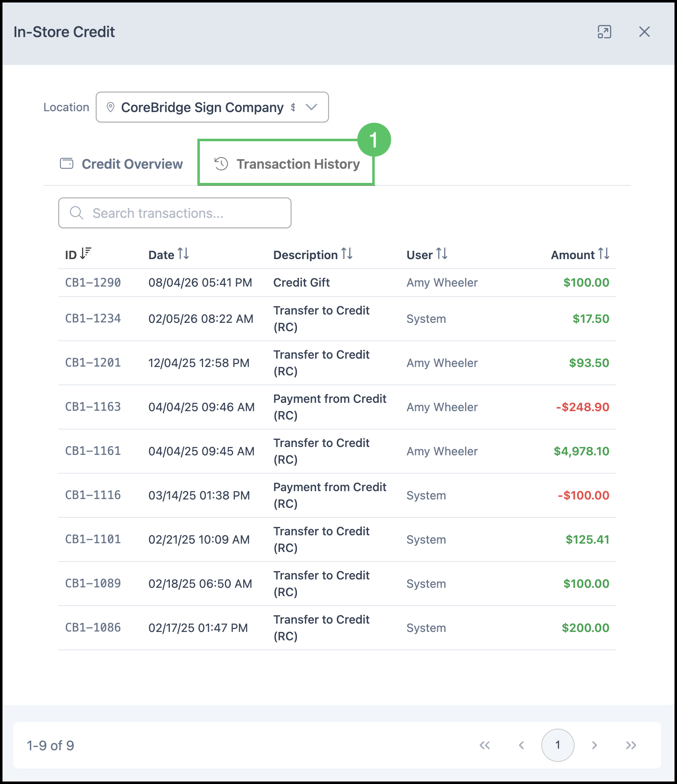677x784 pixels.
Task: Click System user in CB1-1234 row
Action: (x=426, y=319)
